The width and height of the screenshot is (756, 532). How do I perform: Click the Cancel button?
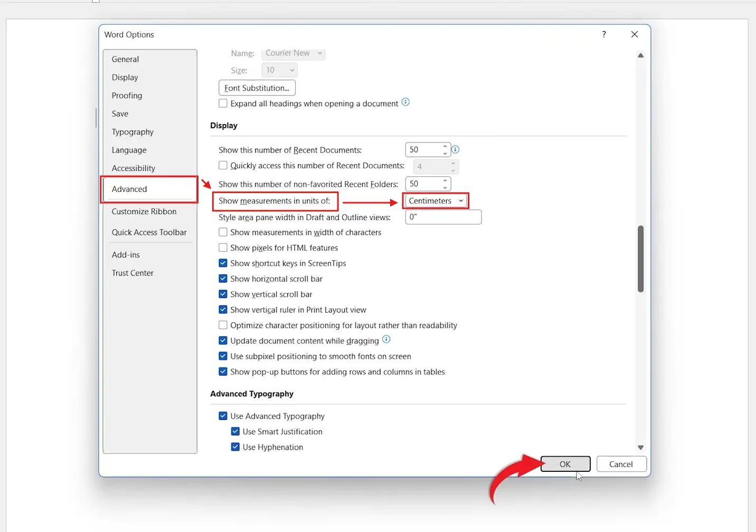(x=621, y=464)
